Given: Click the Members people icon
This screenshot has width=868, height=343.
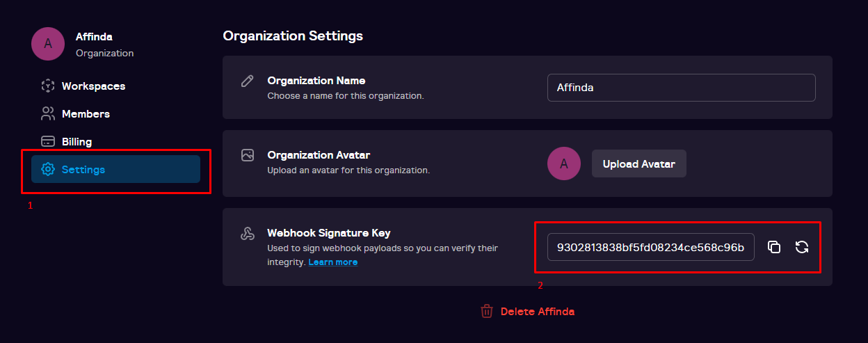Looking at the screenshot, I should click(48, 113).
